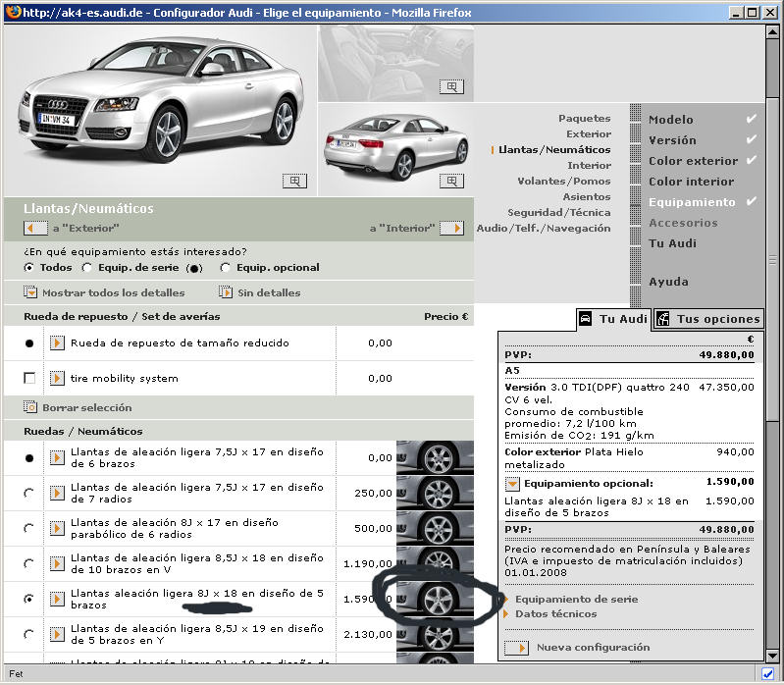Image resolution: width=784 pixels, height=685 pixels.
Task: Select 7,5J x 17 de 7 radios wheels
Action: (29, 493)
